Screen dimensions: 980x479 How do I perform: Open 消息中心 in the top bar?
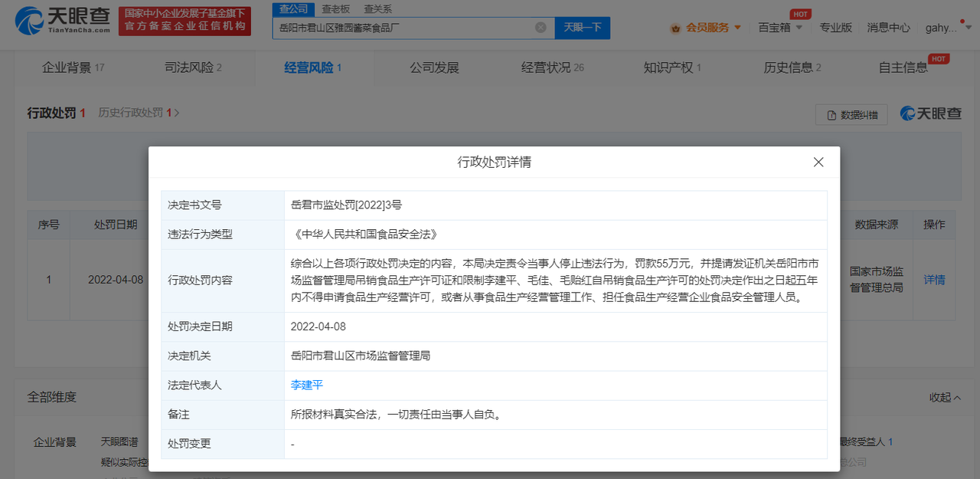click(x=888, y=28)
